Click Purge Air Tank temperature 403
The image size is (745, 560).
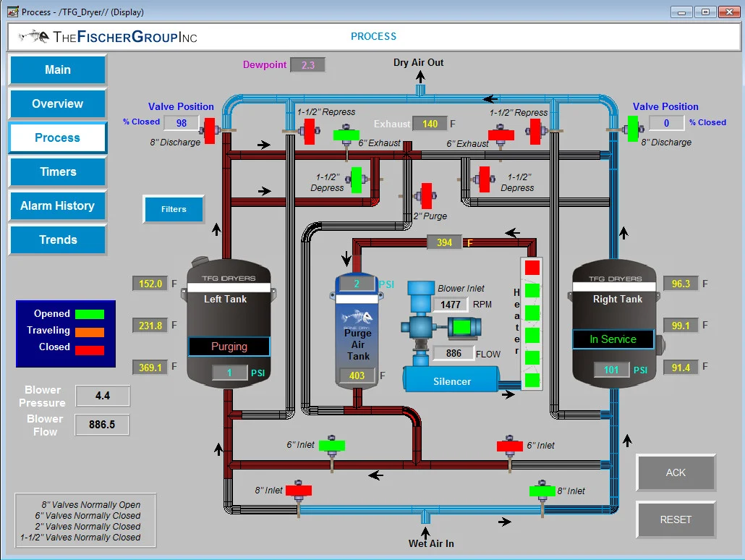357,376
